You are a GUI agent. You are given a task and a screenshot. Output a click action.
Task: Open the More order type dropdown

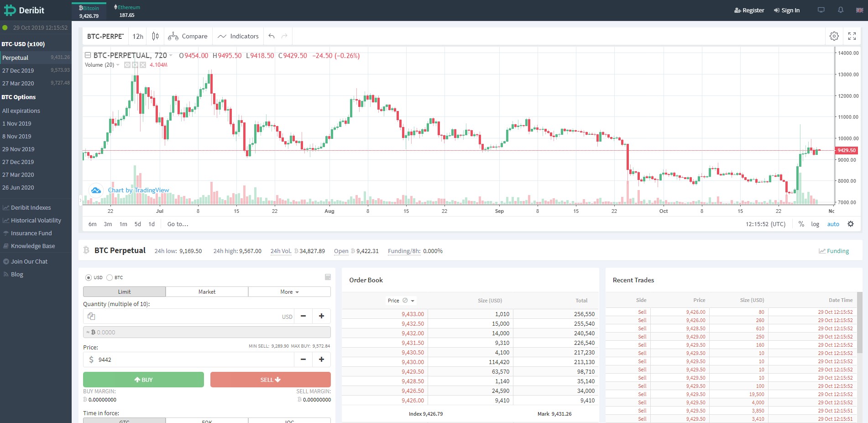(x=289, y=291)
